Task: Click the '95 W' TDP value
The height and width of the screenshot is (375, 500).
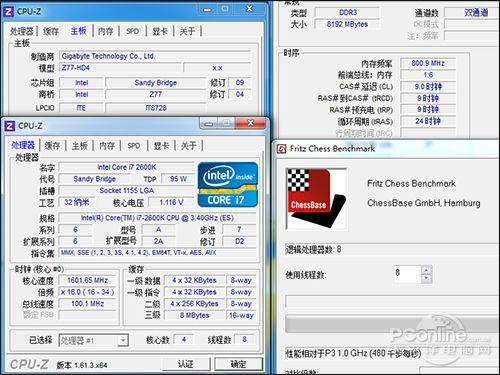Action: pyautogui.click(x=178, y=179)
